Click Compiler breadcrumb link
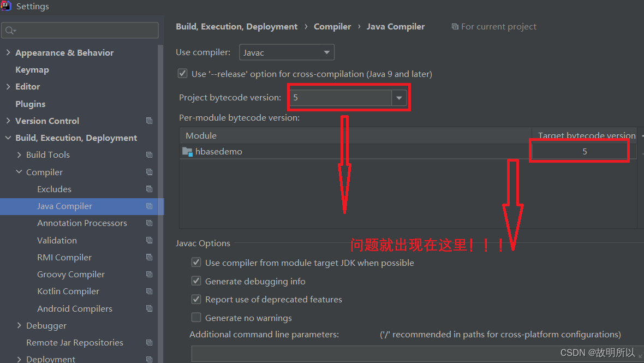Image resolution: width=644 pixels, height=363 pixels. click(332, 27)
